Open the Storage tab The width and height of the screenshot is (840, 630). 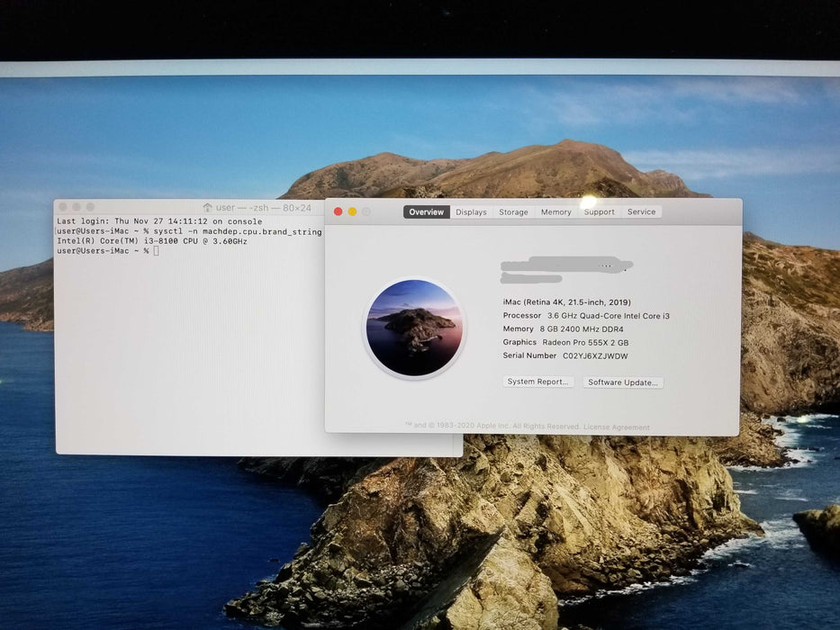[x=514, y=212]
